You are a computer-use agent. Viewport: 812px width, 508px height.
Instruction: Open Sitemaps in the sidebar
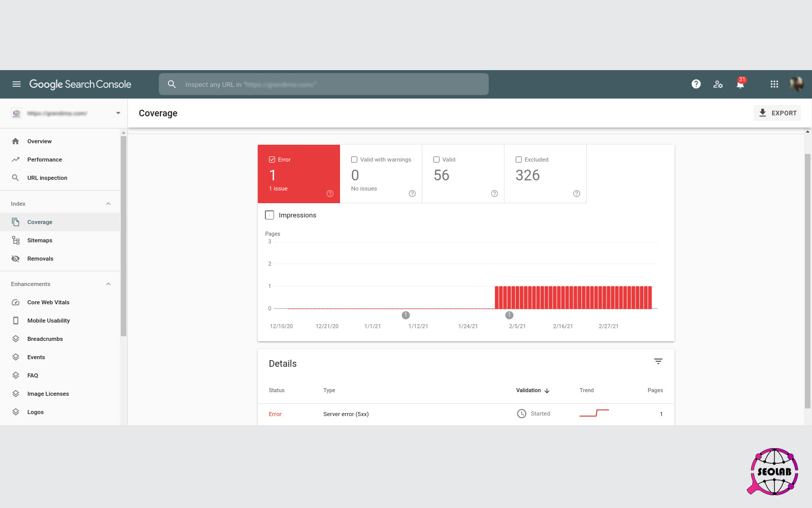point(40,240)
